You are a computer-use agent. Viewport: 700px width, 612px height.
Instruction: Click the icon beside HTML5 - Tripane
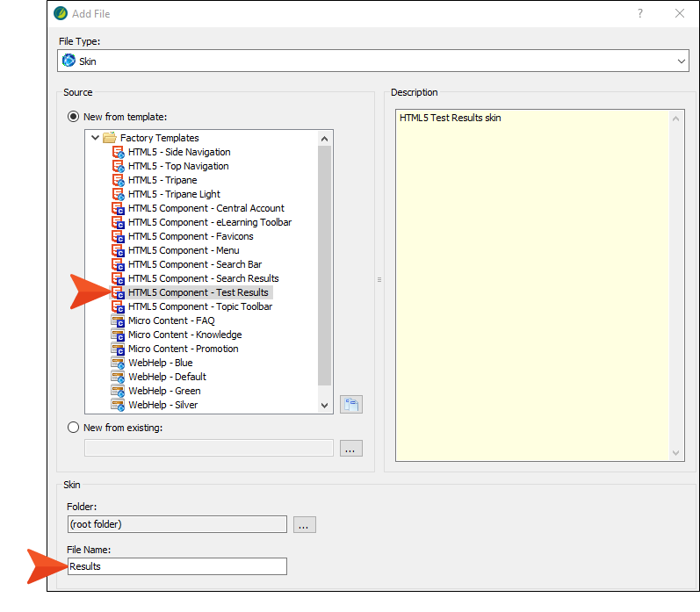tap(118, 180)
